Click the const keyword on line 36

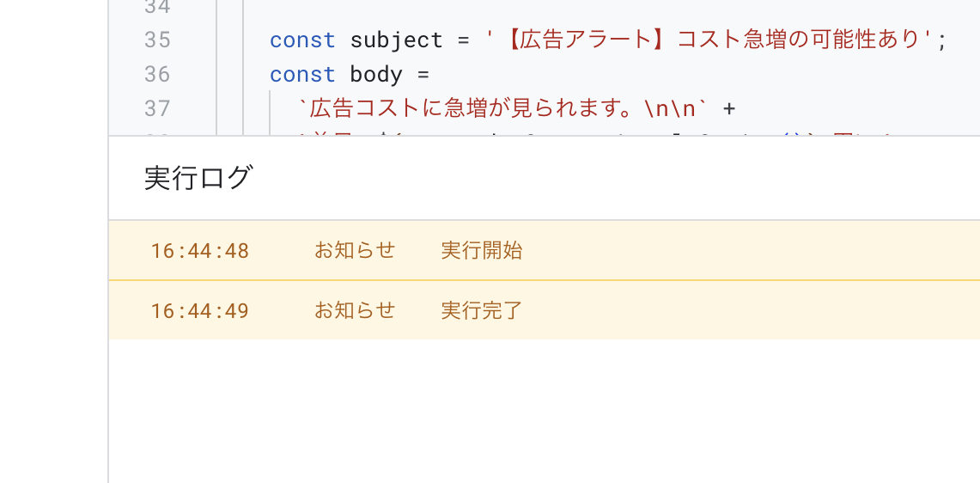(302, 75)
